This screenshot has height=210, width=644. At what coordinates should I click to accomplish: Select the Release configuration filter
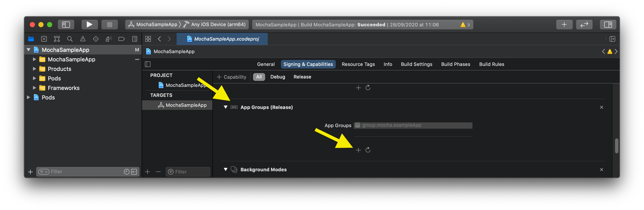pyautogui.click(x=302, y=77)
